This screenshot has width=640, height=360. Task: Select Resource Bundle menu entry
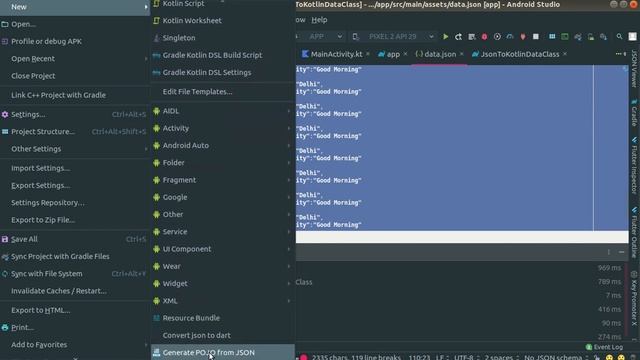pyautogui.click(x=222, y=318)
